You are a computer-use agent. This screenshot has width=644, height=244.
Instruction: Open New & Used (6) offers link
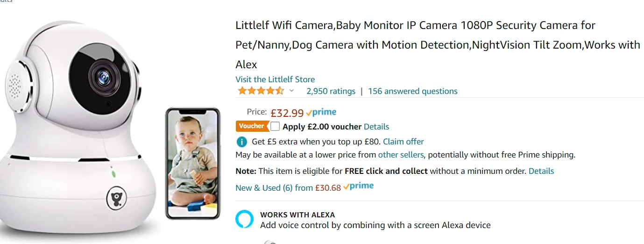(288, 187)
